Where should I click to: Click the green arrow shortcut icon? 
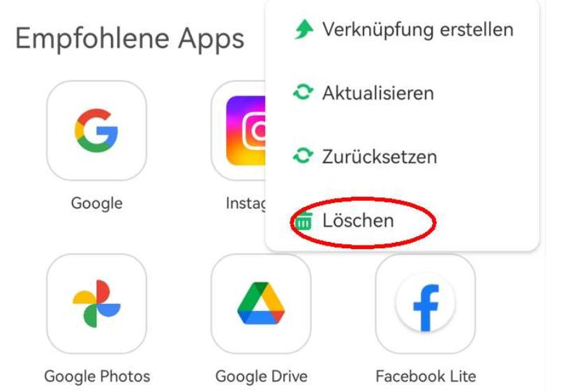tap(304, 29)
